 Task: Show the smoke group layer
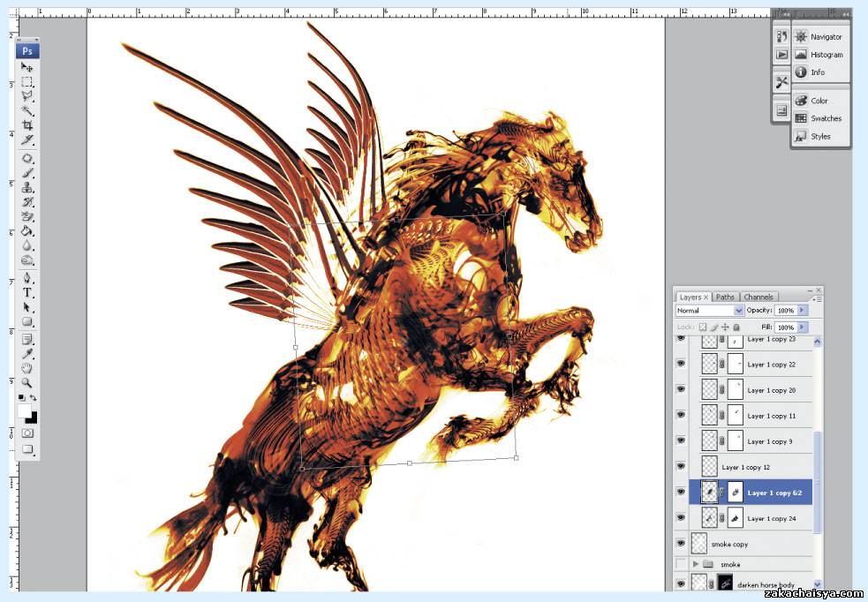click(x=681, y=564)
